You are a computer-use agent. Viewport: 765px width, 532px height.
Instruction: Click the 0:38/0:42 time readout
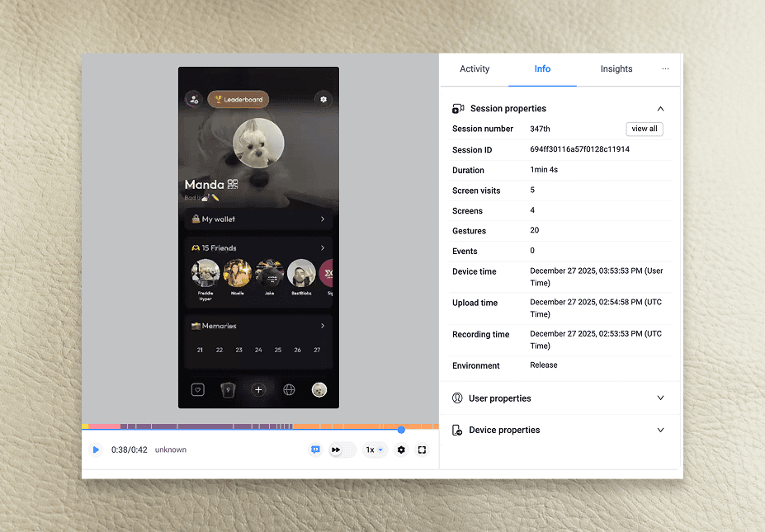click(130, 450)
